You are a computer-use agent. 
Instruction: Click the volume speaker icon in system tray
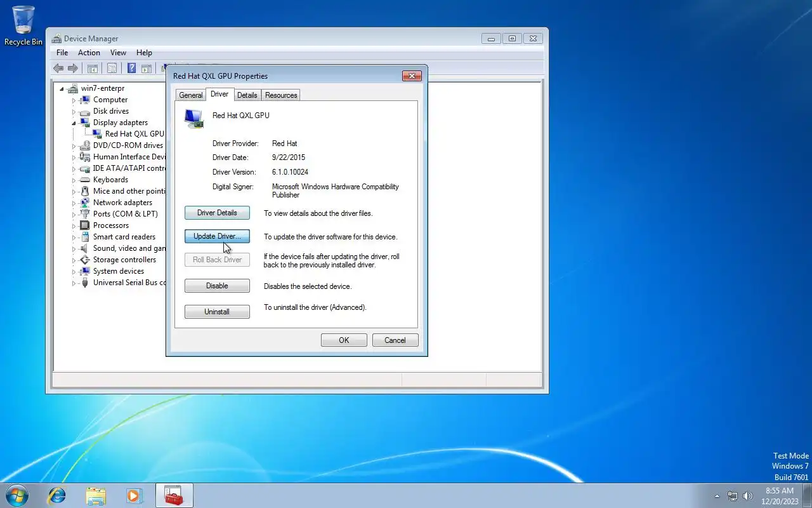coord(748,496)
